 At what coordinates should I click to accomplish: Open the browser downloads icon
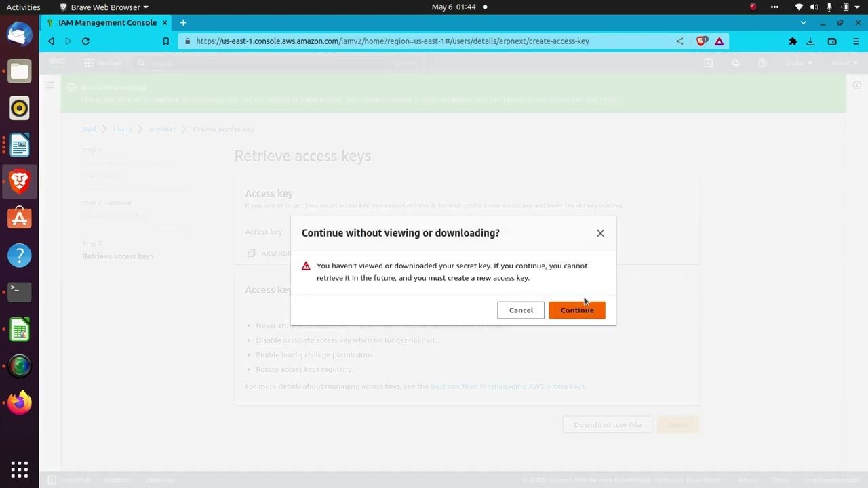pos(810,41)
